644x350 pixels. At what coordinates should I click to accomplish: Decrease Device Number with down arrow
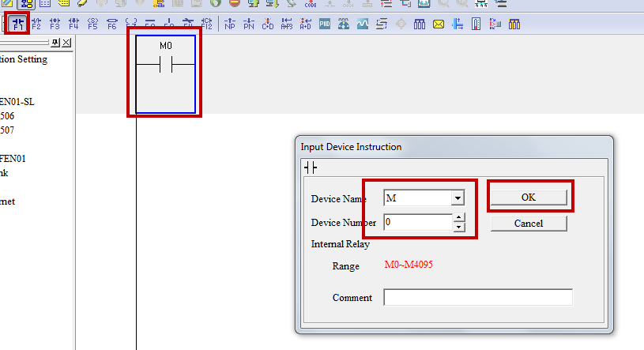(459, 227)
